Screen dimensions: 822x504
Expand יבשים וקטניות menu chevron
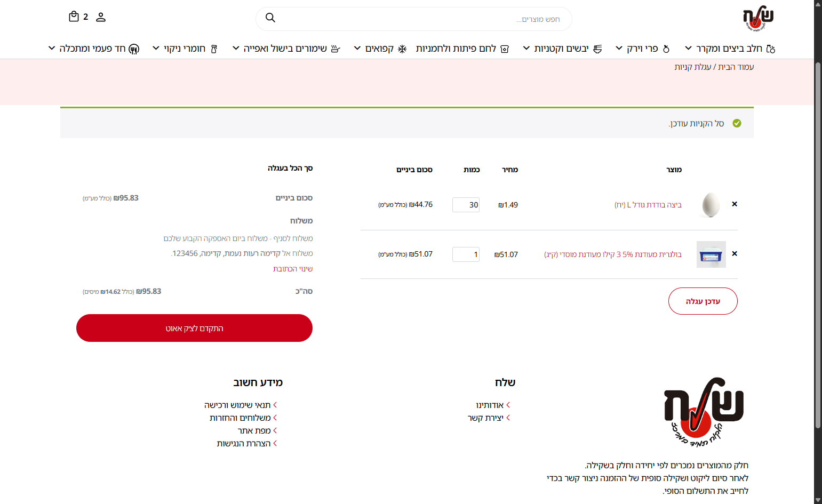click(526, 48)
